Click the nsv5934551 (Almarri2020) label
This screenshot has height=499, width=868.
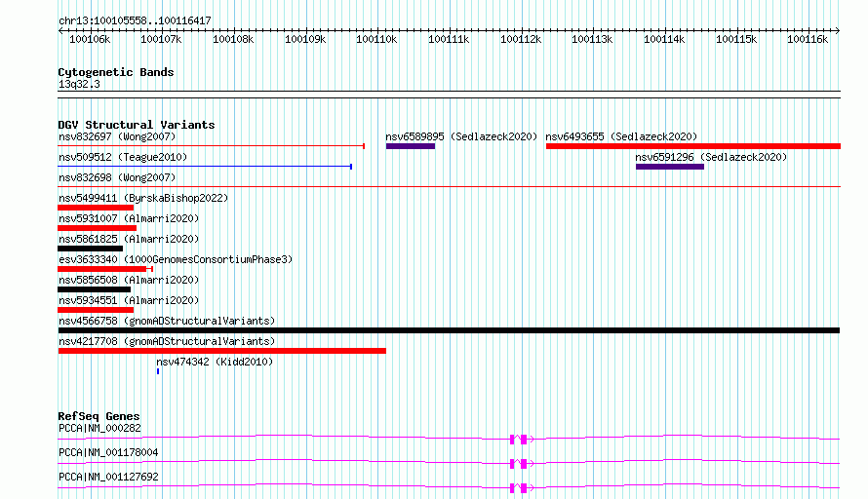coord(129,300)
